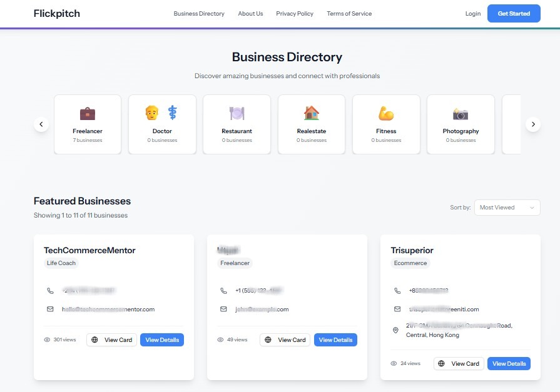Show more categories with the next arrow
560x392 pixels.
533,124
